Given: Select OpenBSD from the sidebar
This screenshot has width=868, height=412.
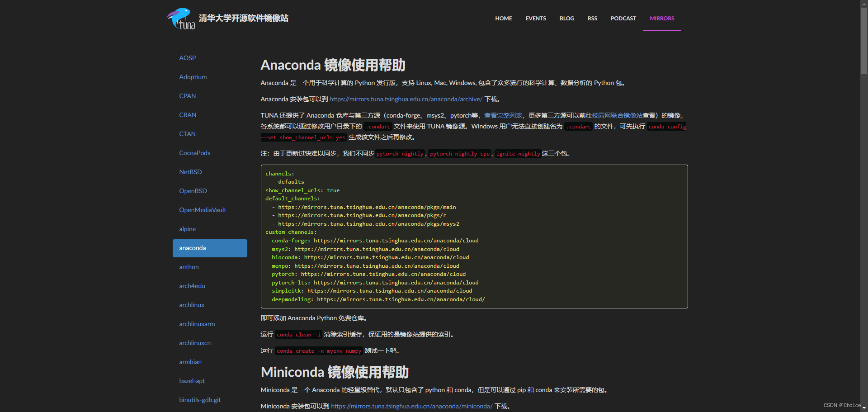Looking at the screenshot, I should point(193,190).
